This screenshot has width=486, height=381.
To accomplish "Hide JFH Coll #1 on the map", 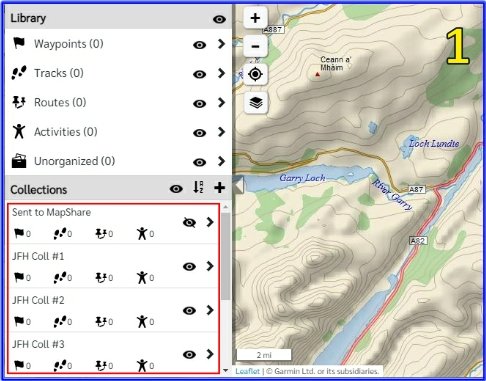I will tap(189, 266).
